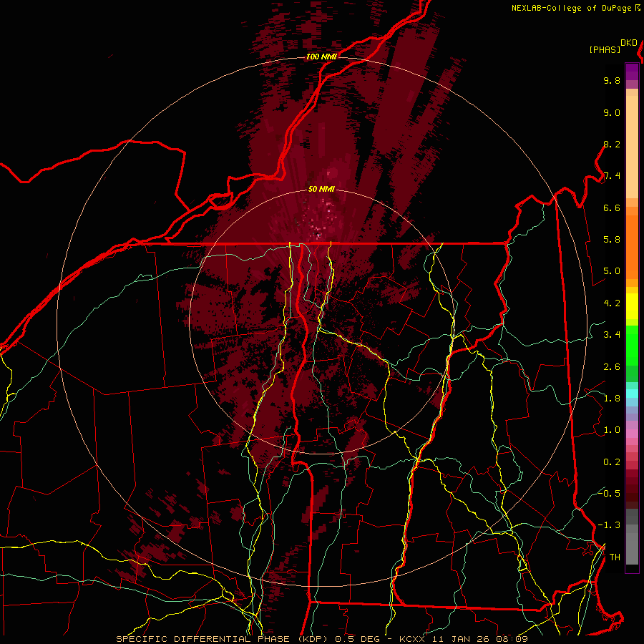The height and width of the screenshot is (644, 644).
Task: Click the TH threshold label
Action: 615,557
